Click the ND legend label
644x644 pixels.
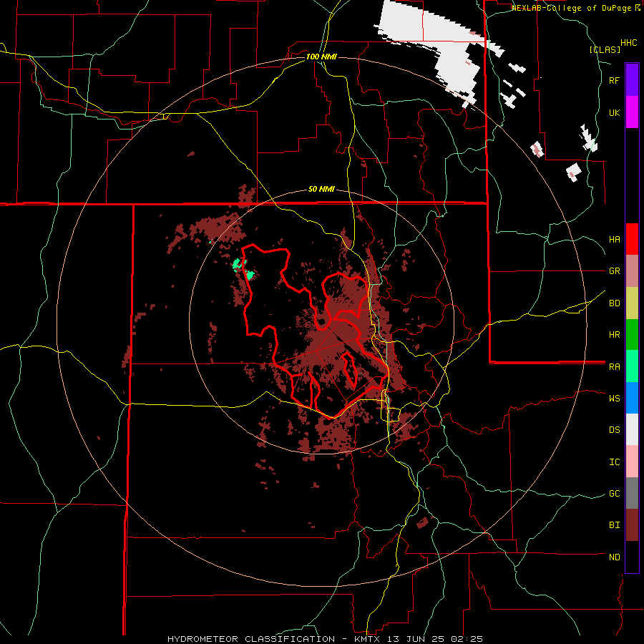(x=614, y=557)
